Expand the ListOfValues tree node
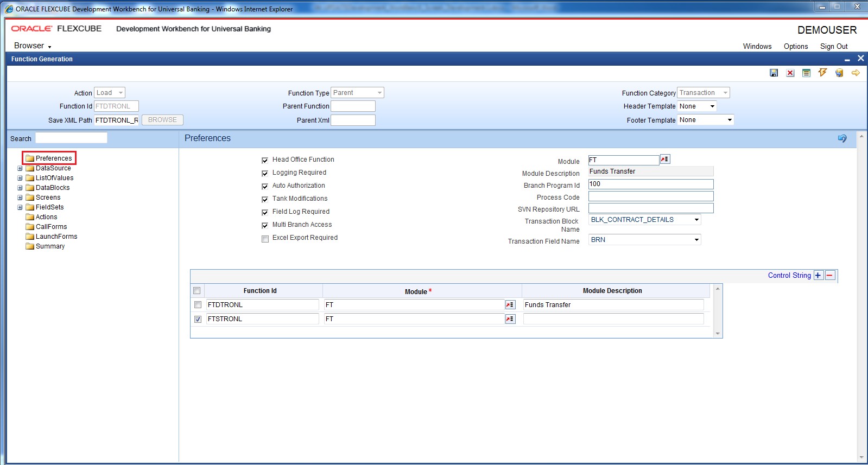868x465 pixels. pos(20,178)
